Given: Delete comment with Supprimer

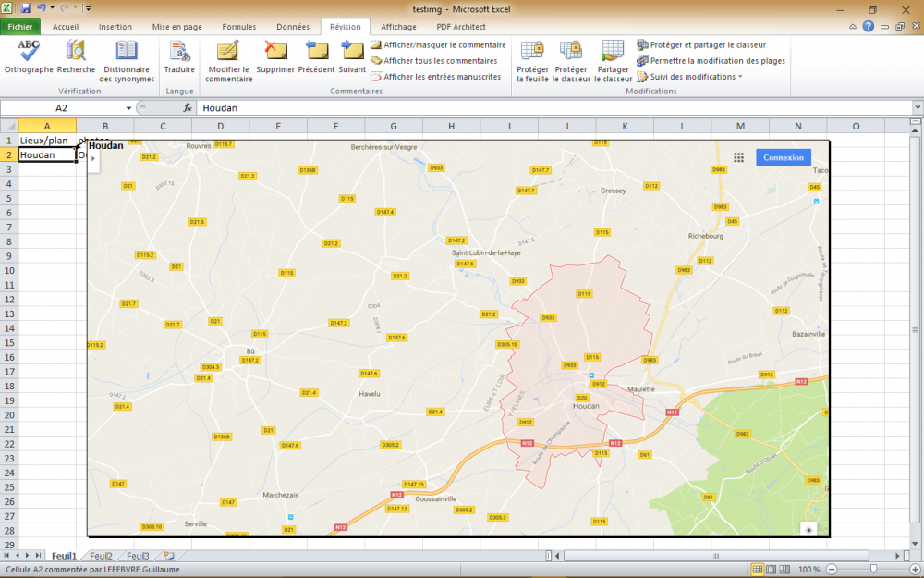Looking at the screenshot, I should 275,57.
